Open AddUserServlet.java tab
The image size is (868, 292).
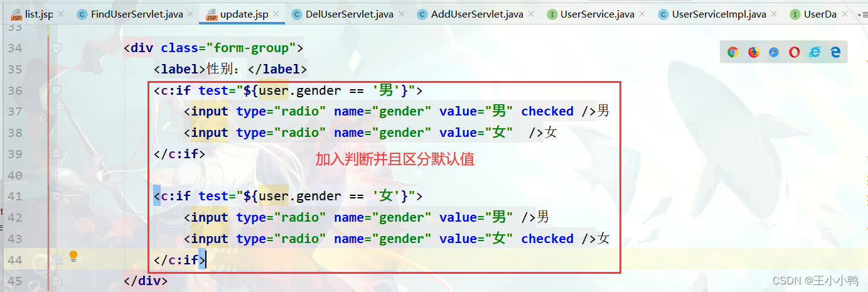(477, 14)
